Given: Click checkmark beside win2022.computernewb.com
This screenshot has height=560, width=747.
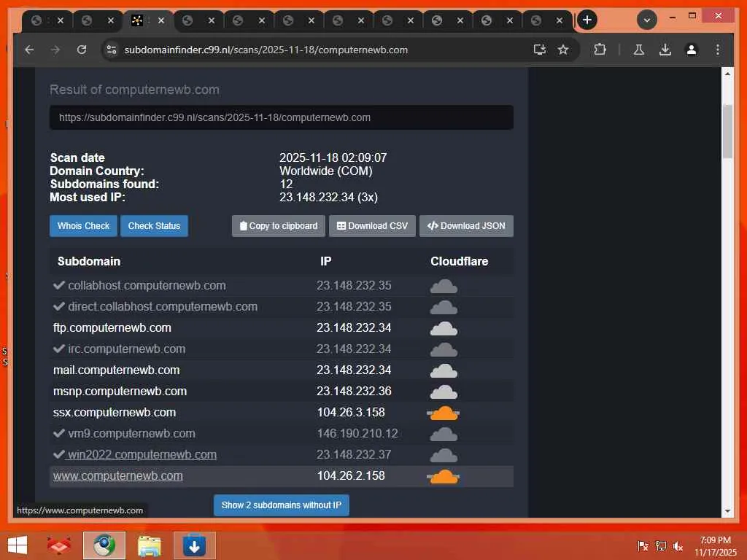Looking at the screenshot, I should pos(59,455).
